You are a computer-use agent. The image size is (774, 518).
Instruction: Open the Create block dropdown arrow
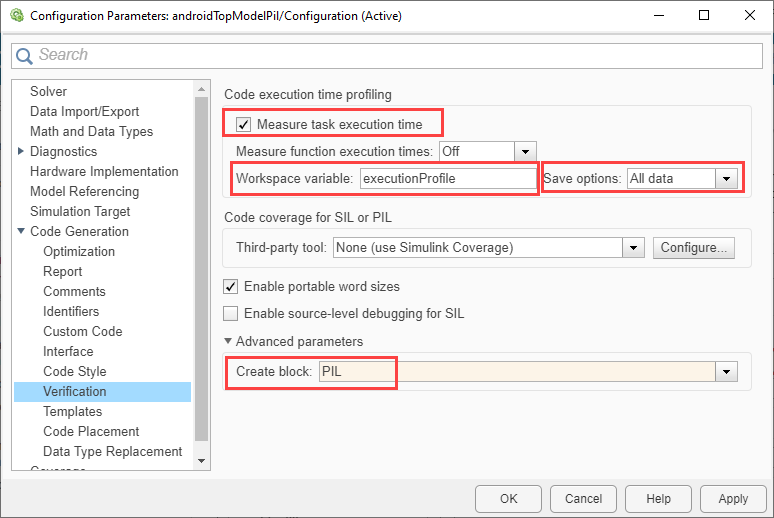pyautogui.click(x=727, y=372)
